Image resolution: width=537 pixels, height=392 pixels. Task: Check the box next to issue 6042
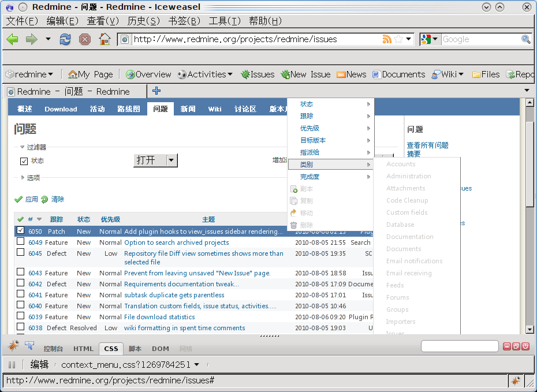point(21,283)
